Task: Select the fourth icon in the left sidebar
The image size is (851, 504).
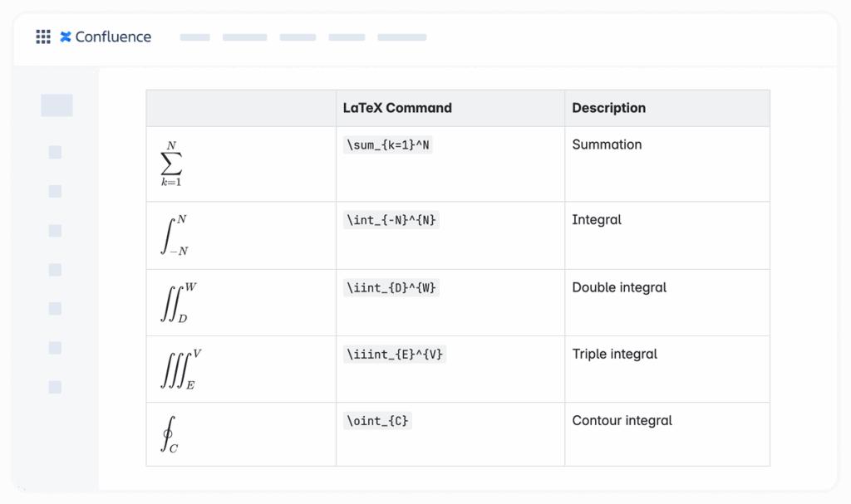Action: click(55, 230)
